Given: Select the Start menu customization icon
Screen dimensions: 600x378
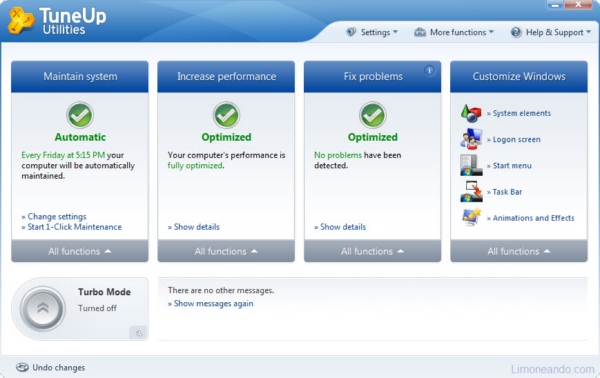Looking at the screenshot, I should coord(471,165).
